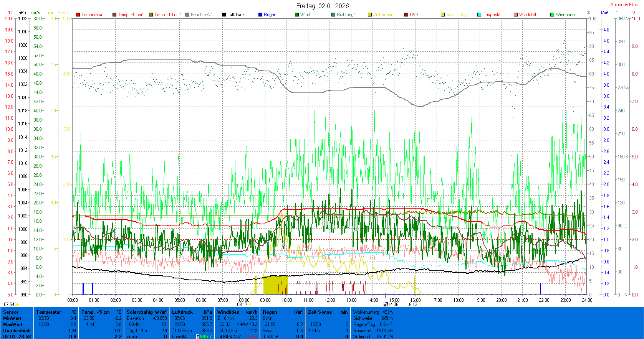
Task: Click the chart title Freitag, 02.01.2026
Action: (323, 6)
